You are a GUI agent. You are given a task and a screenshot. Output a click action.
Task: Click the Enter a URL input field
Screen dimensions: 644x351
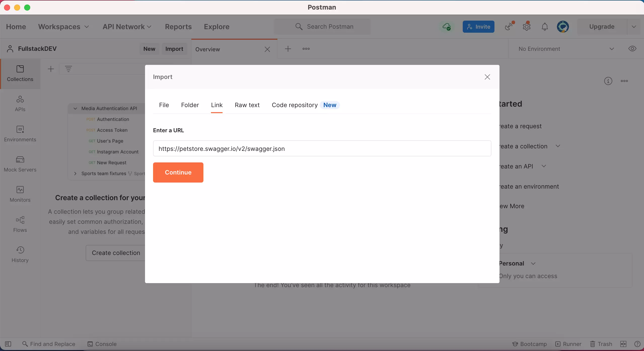[322, 148]
